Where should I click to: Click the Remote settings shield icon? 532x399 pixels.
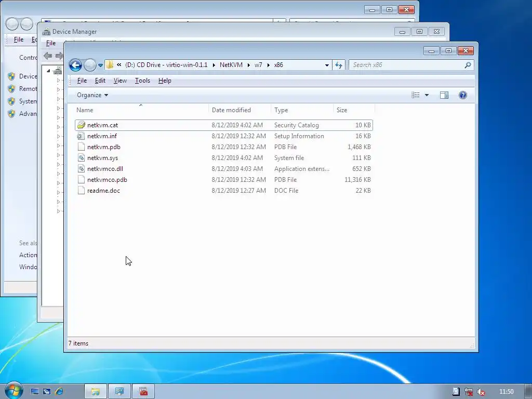point(11,89)
